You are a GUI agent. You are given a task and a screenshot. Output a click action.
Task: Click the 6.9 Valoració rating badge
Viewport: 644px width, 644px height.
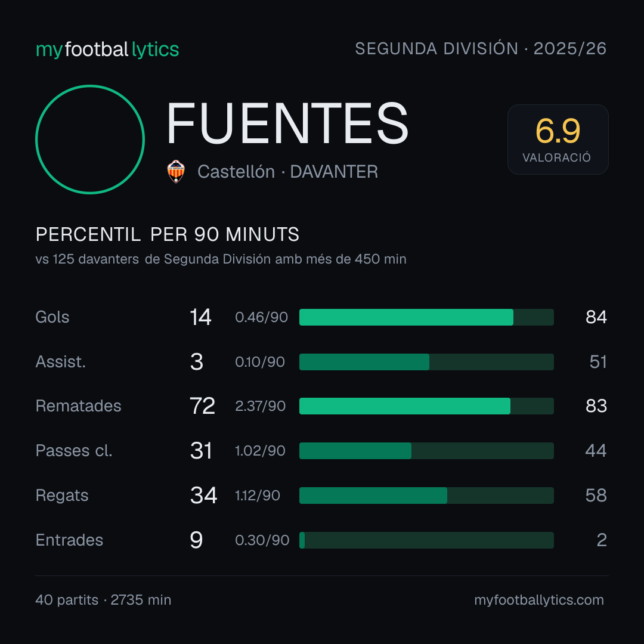tap(558, 140)
